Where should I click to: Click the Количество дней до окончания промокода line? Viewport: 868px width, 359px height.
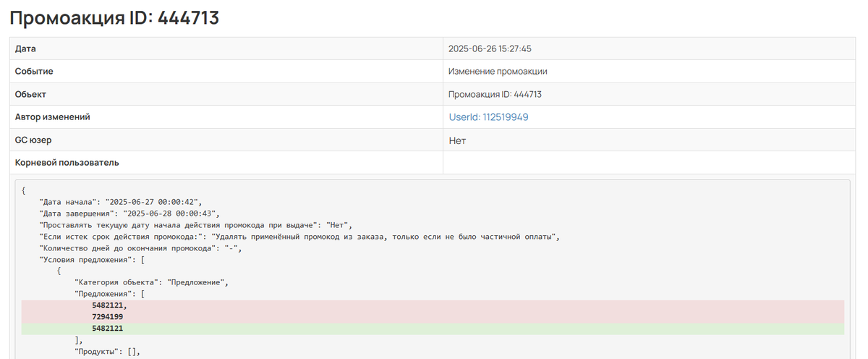pyautogui.click(x=140, y=248)
